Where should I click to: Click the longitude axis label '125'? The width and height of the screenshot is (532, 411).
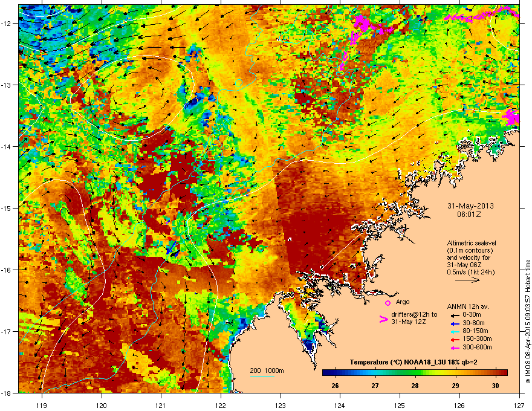400,405
